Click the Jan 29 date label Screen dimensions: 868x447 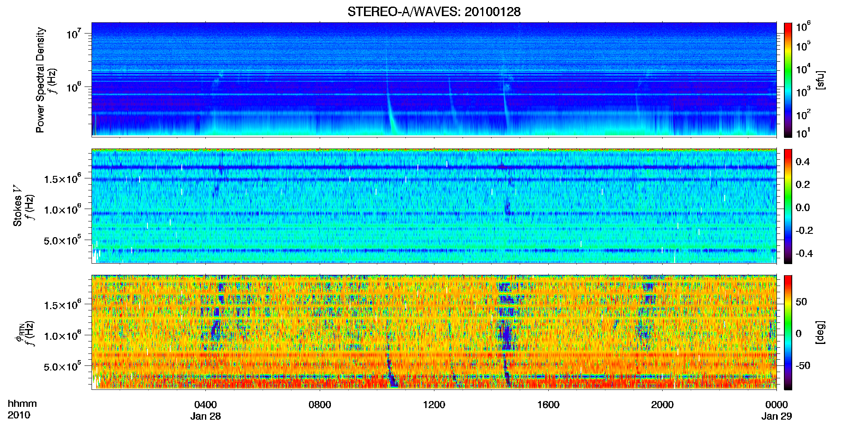point(776,416)
